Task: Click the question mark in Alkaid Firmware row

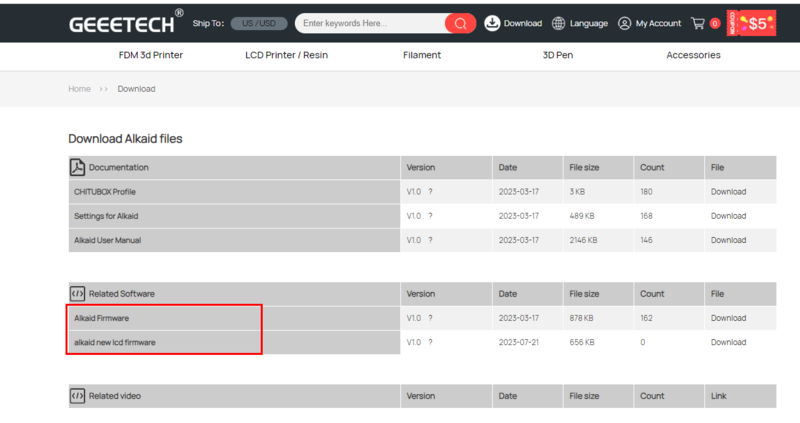Action: pyautogui.click(x=430, y=318)
